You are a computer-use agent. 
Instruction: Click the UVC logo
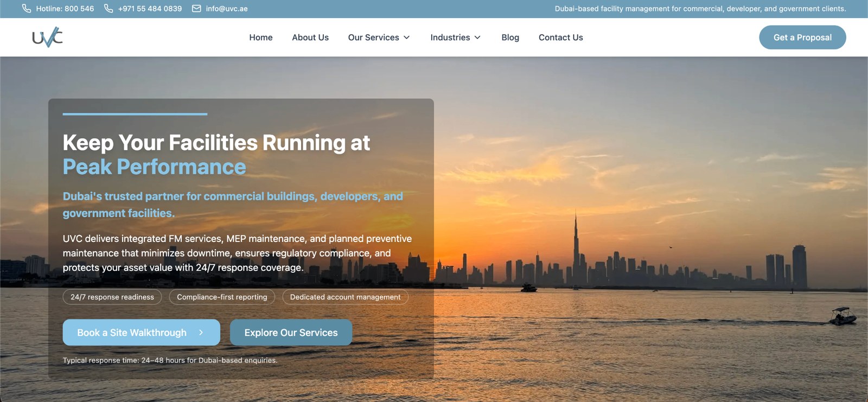(x=47, y=37)
